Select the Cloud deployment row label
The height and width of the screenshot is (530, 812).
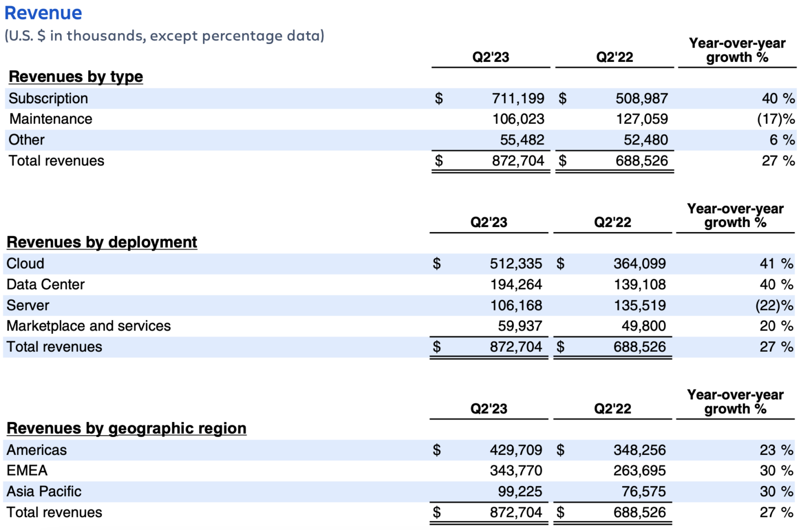[25, 263]
